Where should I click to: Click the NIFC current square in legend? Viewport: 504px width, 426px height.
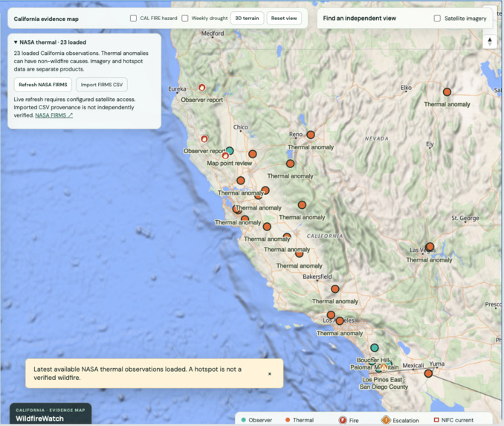pyautogui.click(x=436, y=419)
